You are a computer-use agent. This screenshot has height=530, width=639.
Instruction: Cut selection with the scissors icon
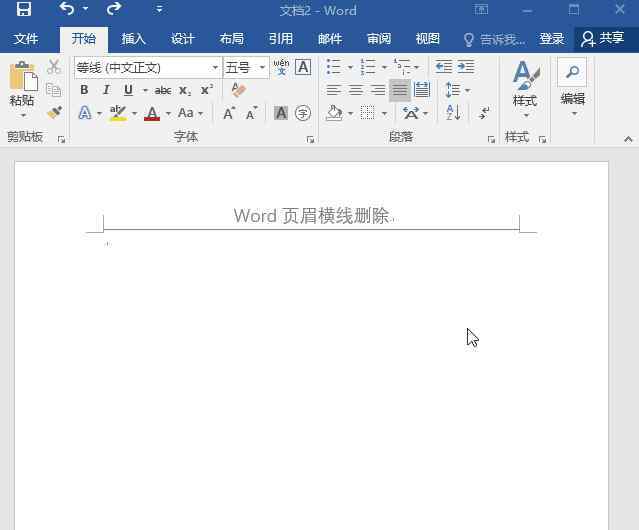(54, 67)
